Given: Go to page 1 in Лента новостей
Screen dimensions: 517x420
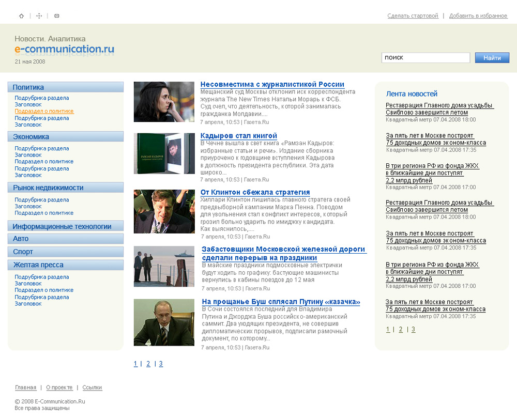Looking at the screenshot, I should (x=388, y=329).
